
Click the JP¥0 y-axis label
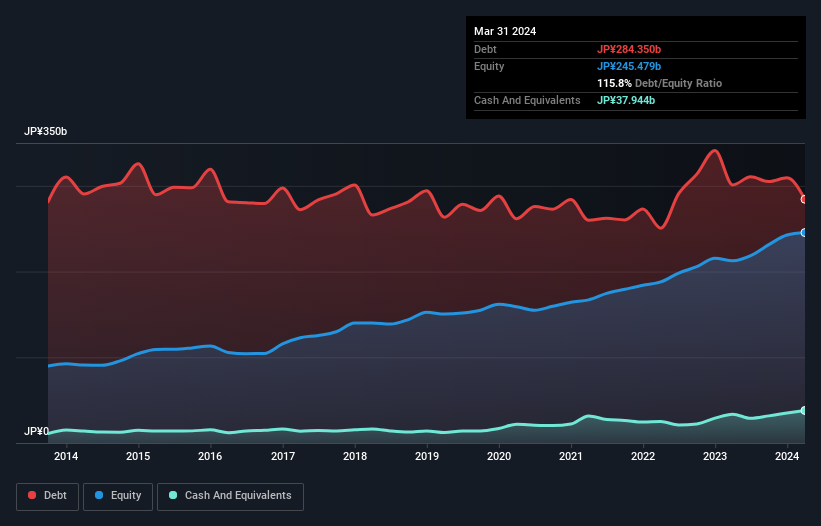(x=37, y=431)
